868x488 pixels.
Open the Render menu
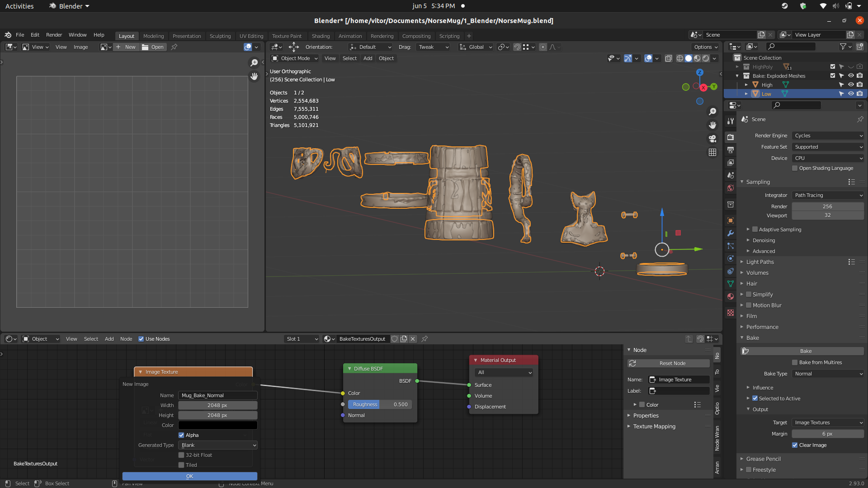54,35
